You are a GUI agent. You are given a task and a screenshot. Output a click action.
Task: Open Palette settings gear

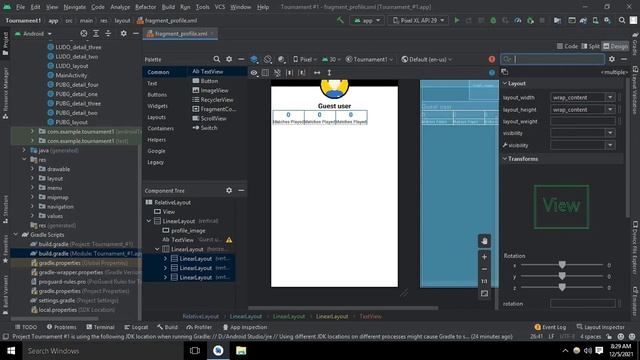[x=229, y=59]
